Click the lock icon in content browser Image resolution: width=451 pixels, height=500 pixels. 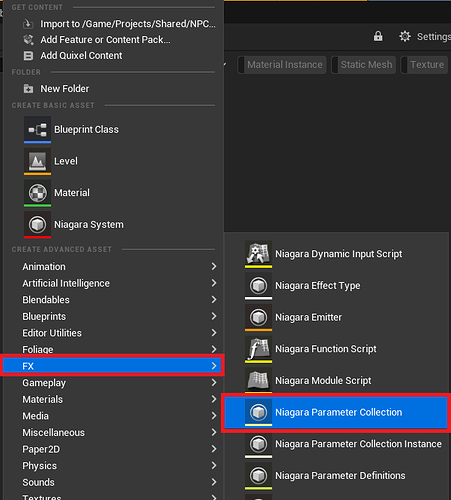click(x=378, y=36)
